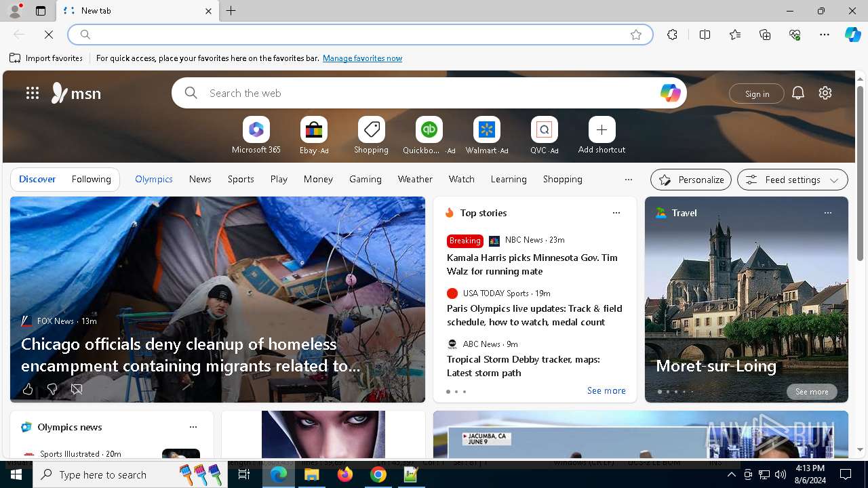This screenshot has width=868, height=488.
Task: Open the Ebay shortcut tile
Action: tap(314, 136)
